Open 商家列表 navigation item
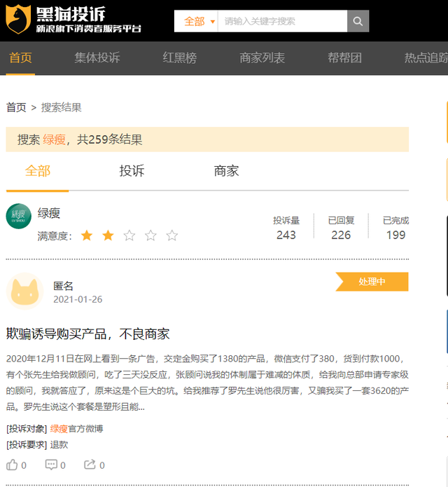448x487 pixels. point(262,58)
